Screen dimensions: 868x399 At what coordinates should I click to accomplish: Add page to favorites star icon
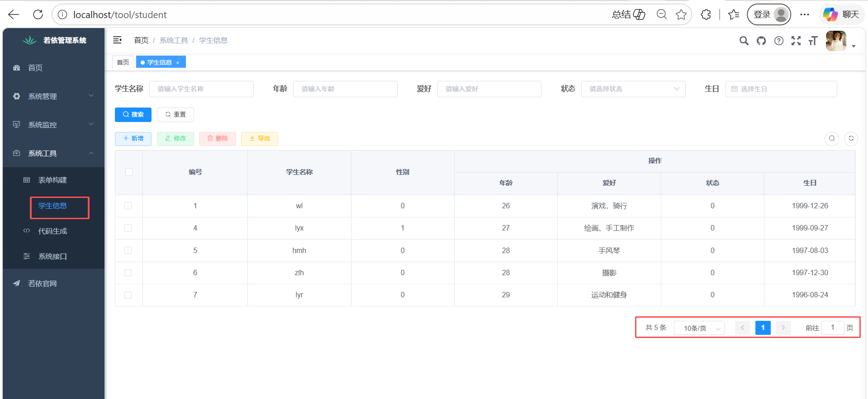tap(681, 14)
